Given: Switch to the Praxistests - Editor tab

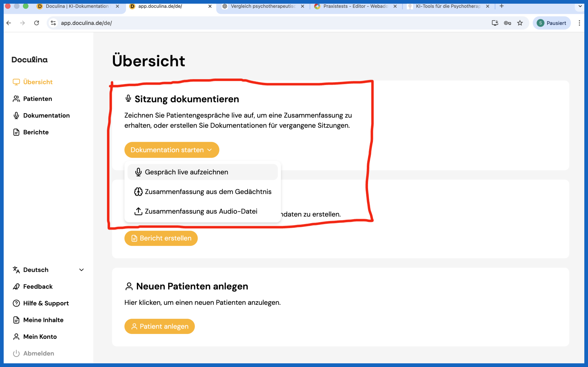Looking at the screenshot, I should click(352, 6).
